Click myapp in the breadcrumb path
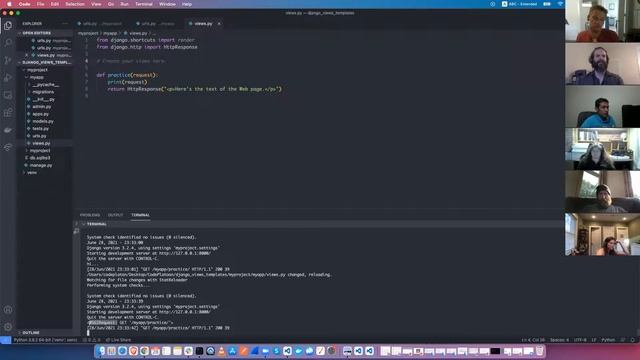This screenshot has height=360, width=640. pos(110,33)
